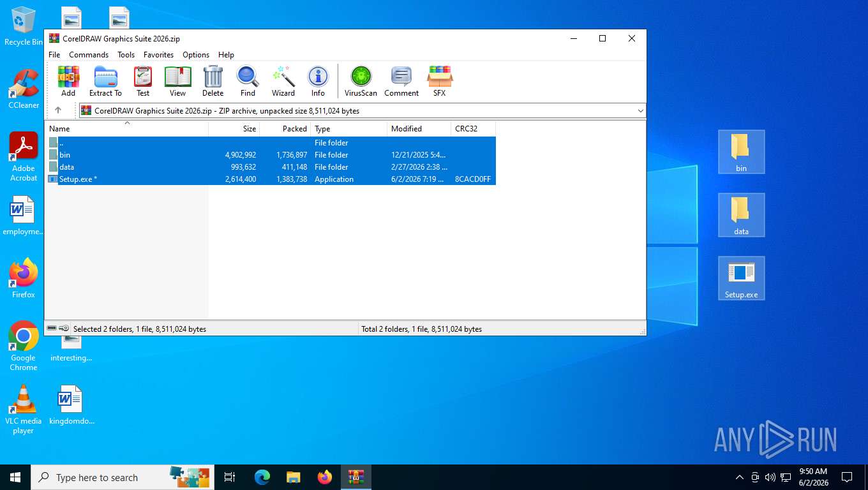Open Firefox from the taskbar
The width and height of the screenshot is (868, 490).
(x=325, y=477)
